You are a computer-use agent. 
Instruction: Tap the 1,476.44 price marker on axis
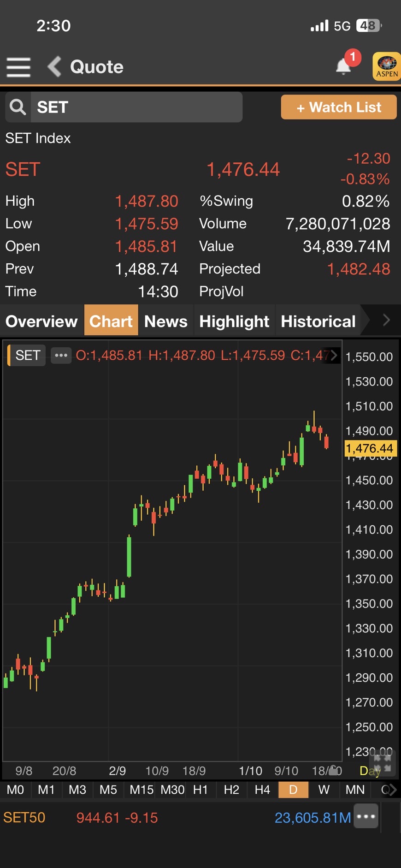click(x=370, y=448)
